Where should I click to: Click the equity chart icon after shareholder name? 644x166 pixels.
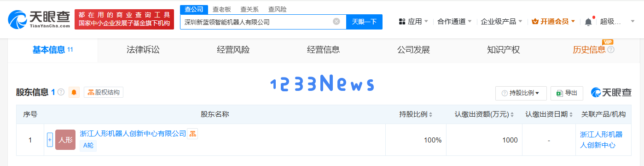(193, 134)
